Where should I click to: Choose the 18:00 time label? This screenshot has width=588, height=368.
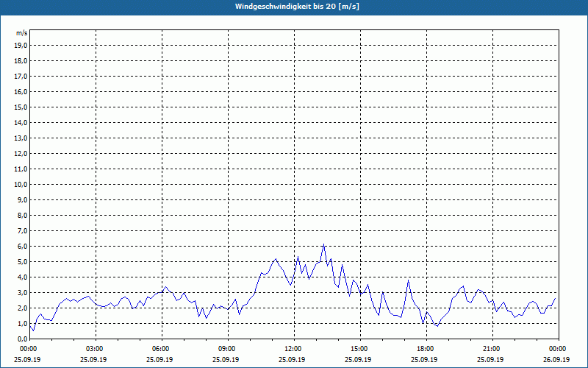[x=426, y=349]
